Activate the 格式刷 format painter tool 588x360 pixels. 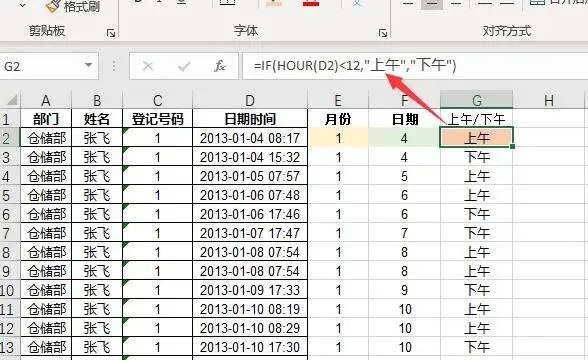click(x=74, y=6)
